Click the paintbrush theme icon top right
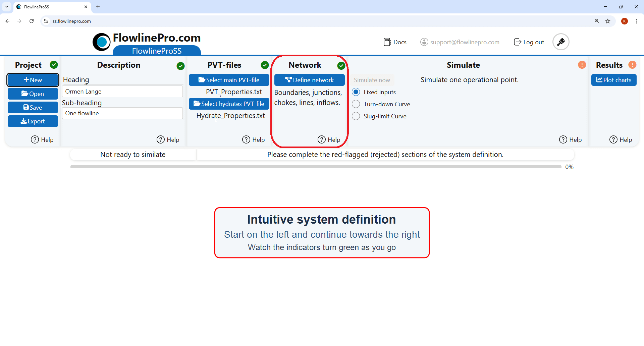This screenshot has width=644, height=346. (560, 42)
